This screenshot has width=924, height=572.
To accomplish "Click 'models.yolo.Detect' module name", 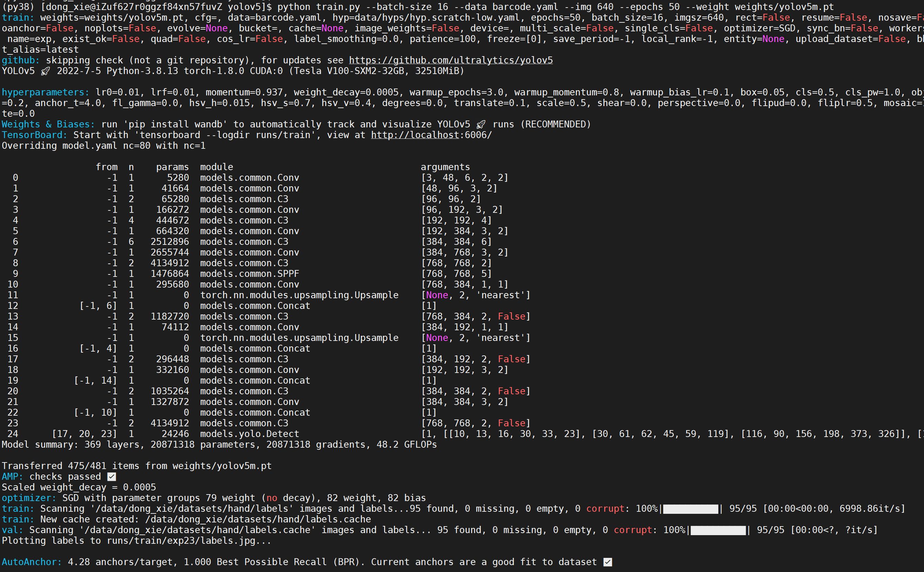I will [x=250, y=434].
